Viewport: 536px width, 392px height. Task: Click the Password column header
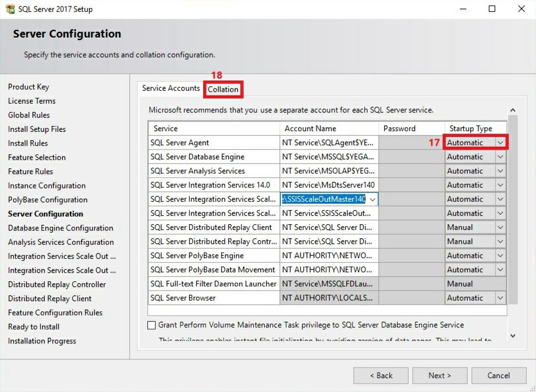click(x=412, y=129)
